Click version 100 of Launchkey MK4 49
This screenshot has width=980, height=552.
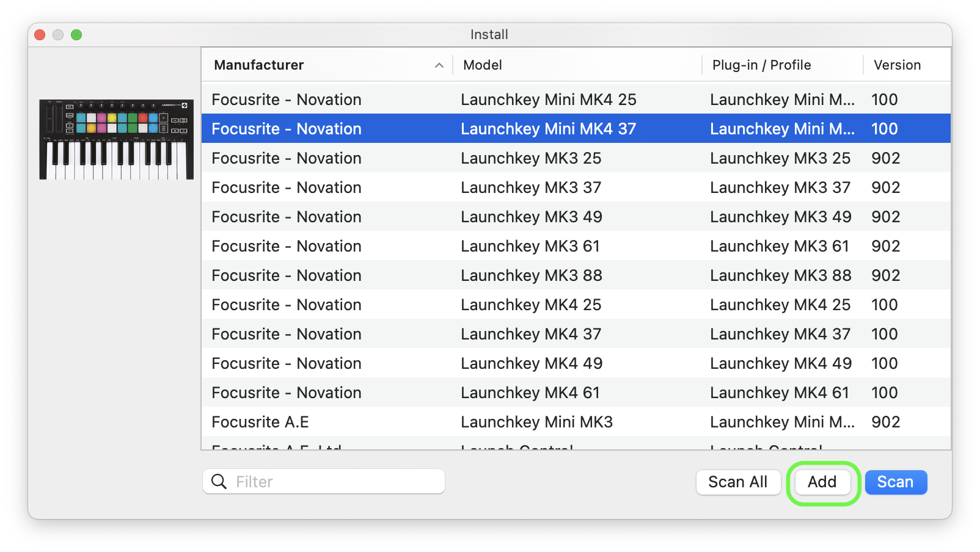coord(885,363)
